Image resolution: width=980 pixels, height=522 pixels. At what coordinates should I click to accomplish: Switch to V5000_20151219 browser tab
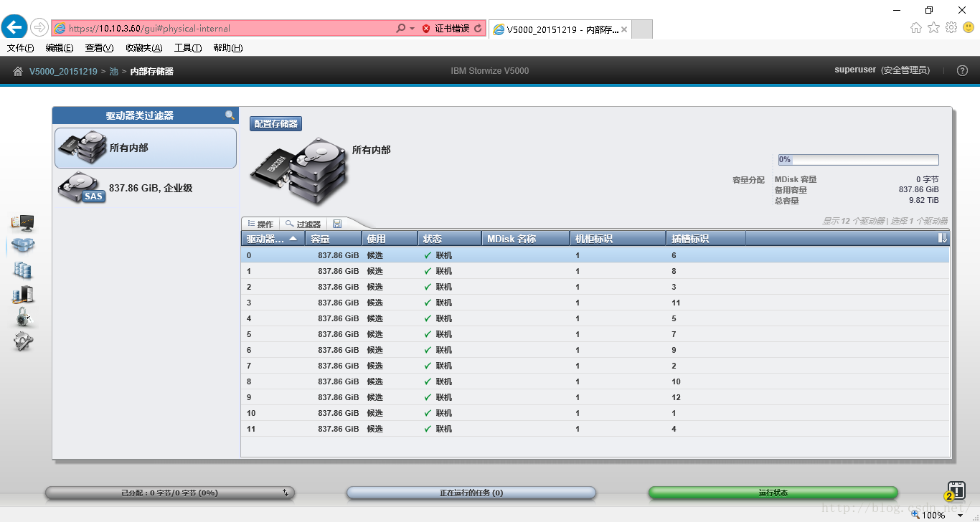(x=559, y=29)
